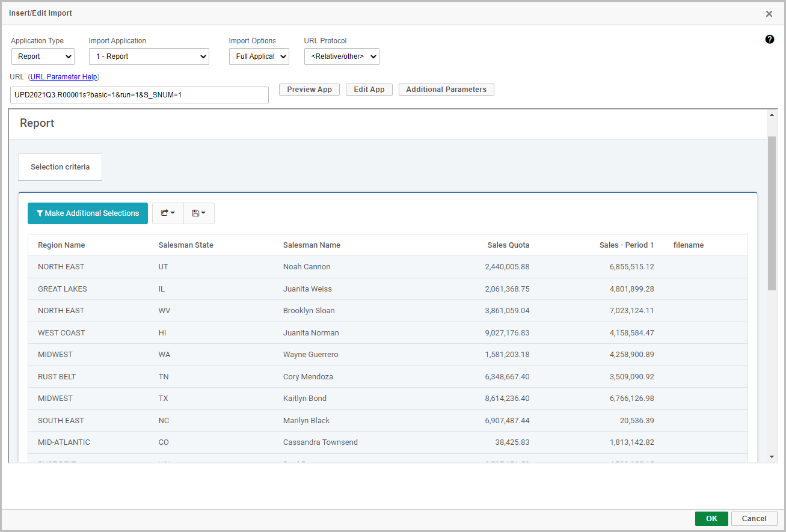Click the NC state cell
Screen dimensions: 786x532
coord(164,421)
